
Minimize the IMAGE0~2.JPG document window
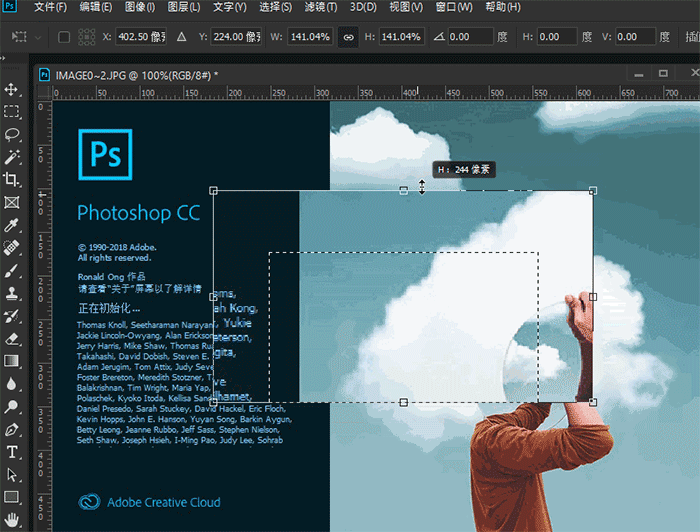click(639, 74)
